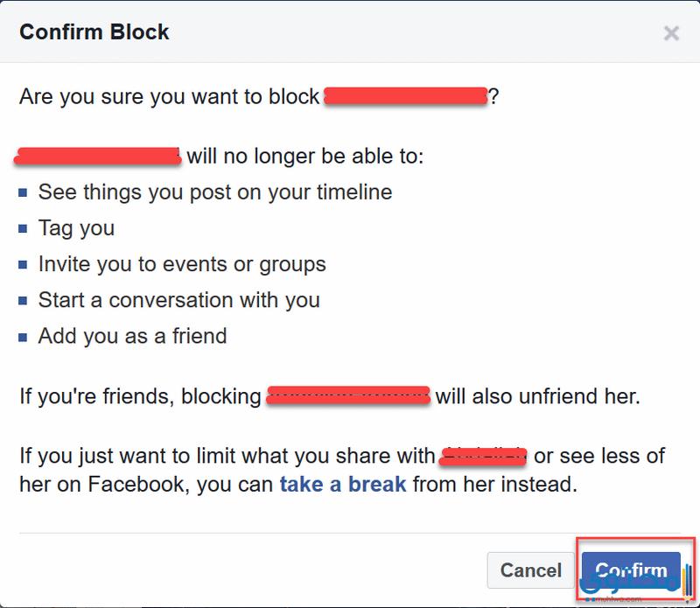Click the Confirm button

pyautogui.click(x=631, y=570)
